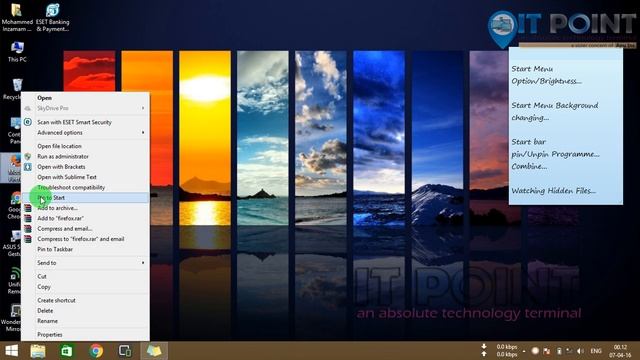Choose Open with Sublime Text

(85, 177)
